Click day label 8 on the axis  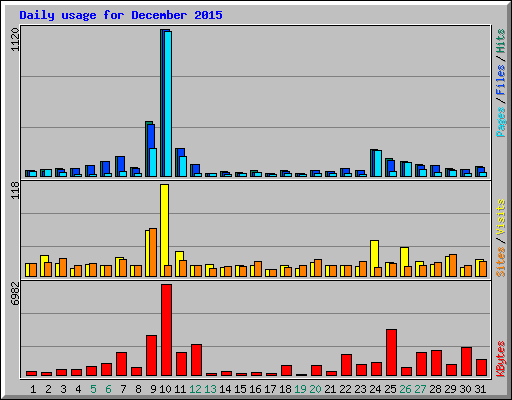tap(138, 389)
